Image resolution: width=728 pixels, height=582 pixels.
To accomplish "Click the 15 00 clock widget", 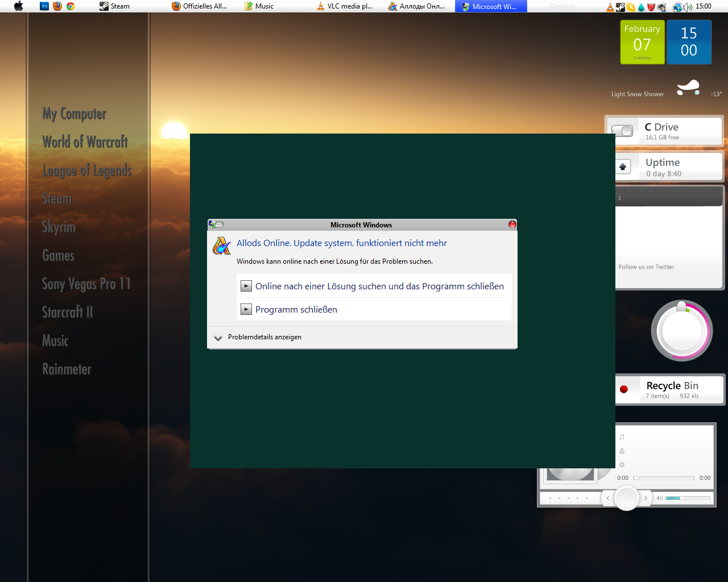I will [x=689, y=43].
